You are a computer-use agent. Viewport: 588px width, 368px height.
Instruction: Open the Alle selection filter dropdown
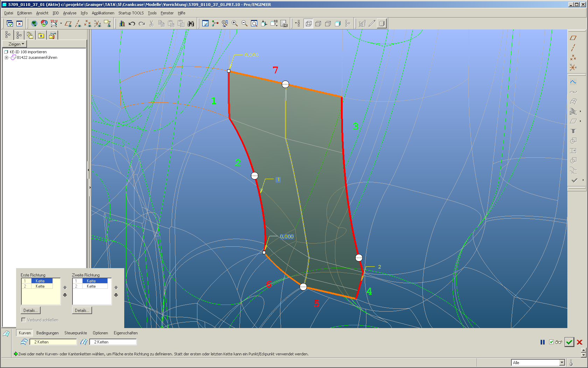coord(562,363)
